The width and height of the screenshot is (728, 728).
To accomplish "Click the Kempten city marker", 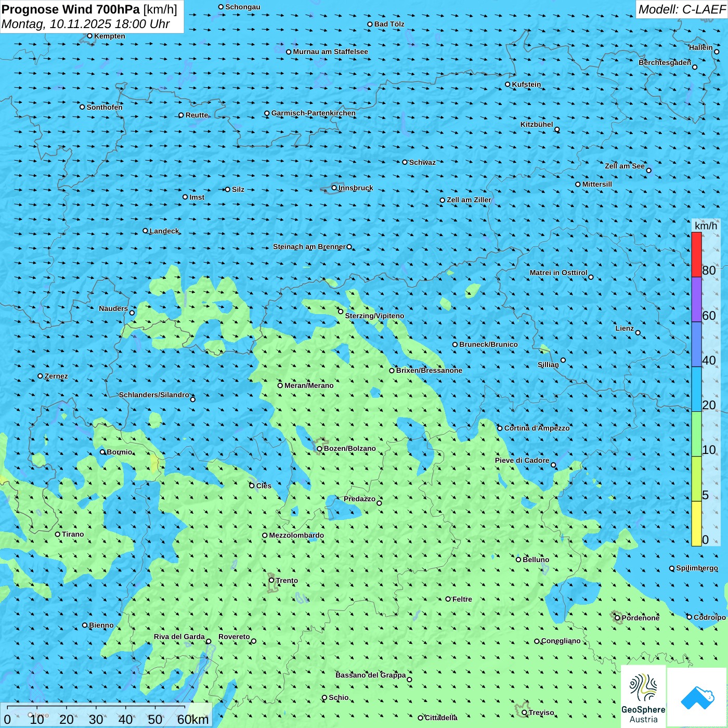I will (89, 36).
